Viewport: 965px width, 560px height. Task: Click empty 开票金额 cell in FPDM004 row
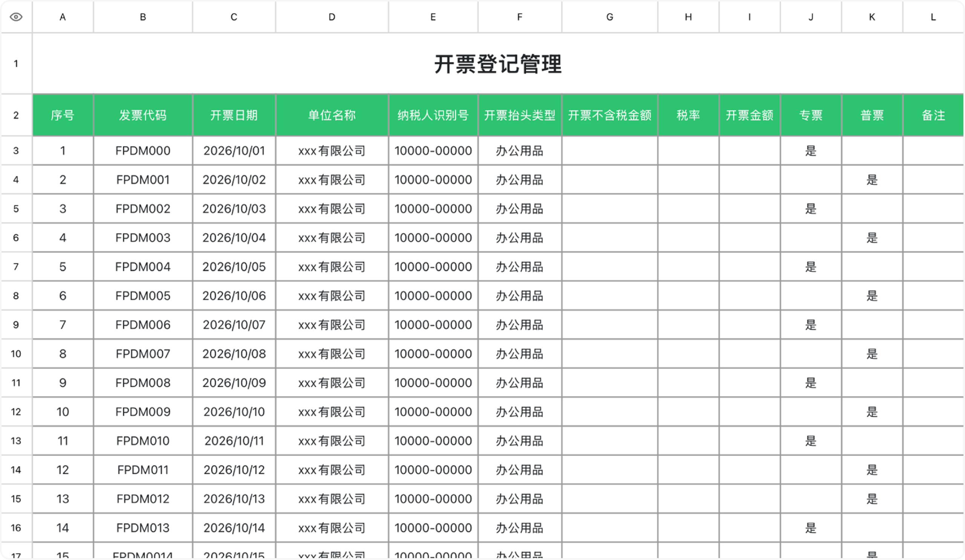point(749,267)
